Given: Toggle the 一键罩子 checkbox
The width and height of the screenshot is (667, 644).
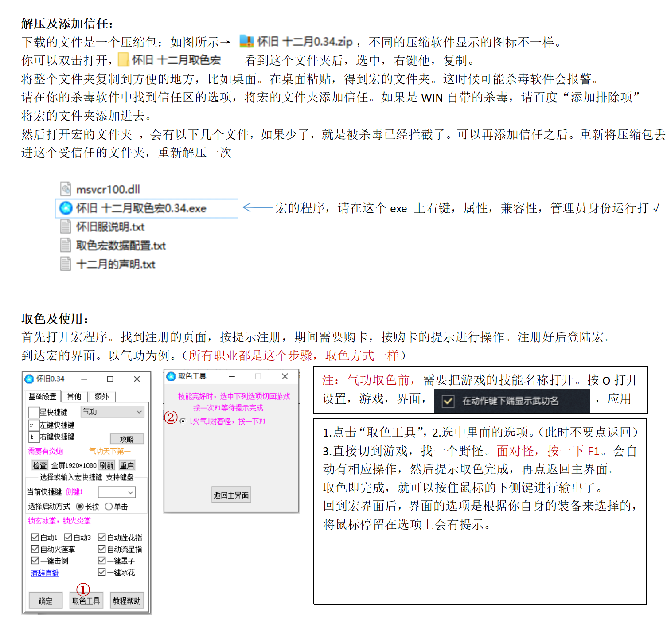Looking at the screenshot, I should coord(102,561).
